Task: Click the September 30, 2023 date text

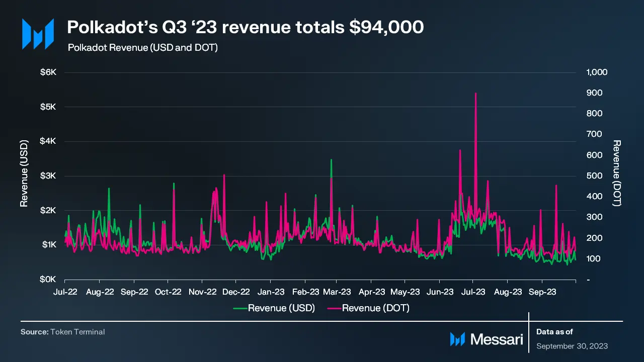Action: pos(572,346)
